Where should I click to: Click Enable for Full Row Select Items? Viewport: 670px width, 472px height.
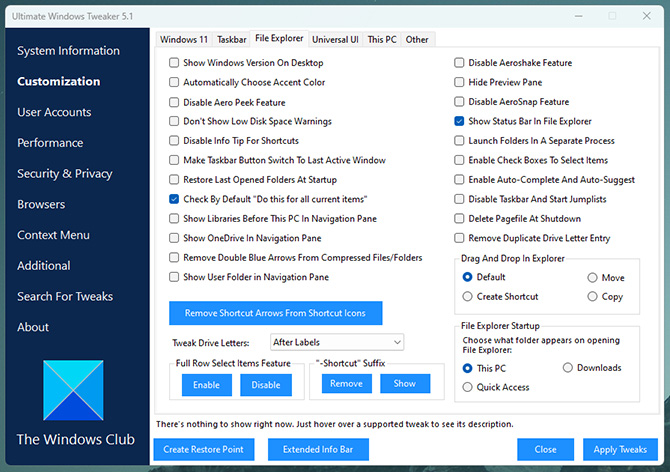pyautogui.click(x=206, y=385)
